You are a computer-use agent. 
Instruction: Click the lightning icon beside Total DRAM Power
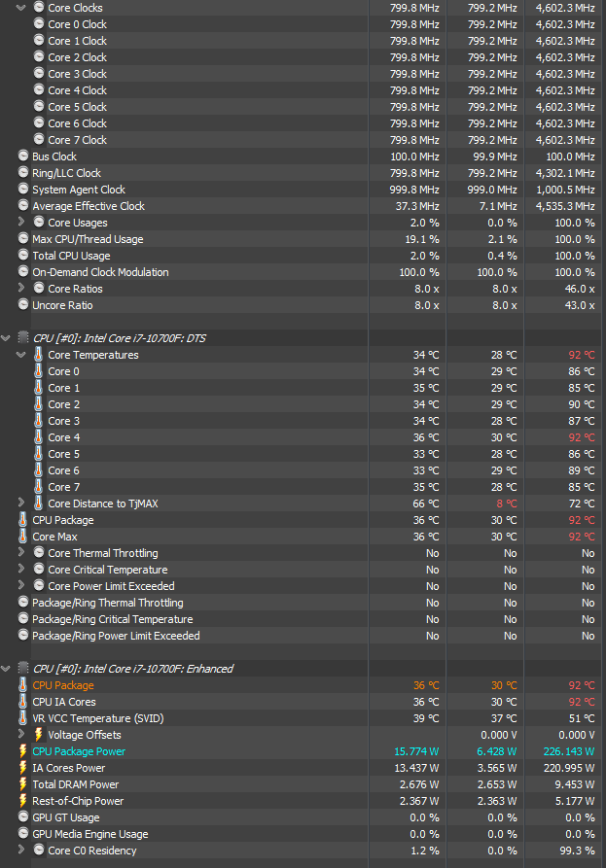pos(23,784)
